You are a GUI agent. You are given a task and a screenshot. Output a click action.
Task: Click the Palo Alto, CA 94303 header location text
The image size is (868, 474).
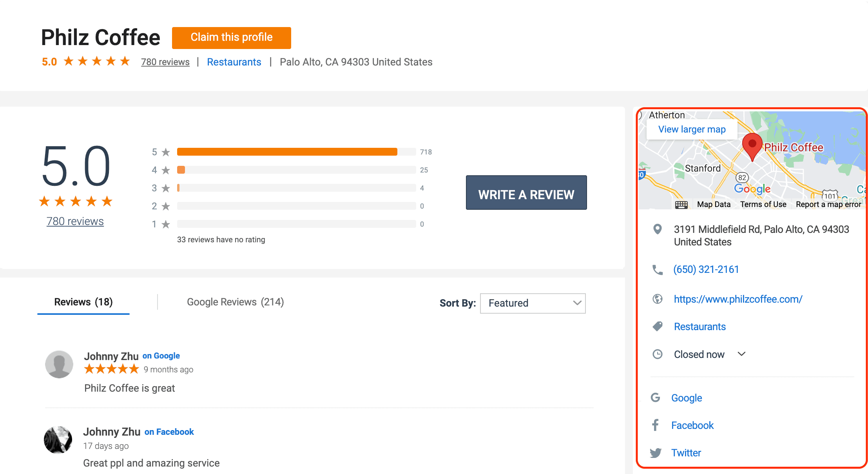(x=356, y=62)
